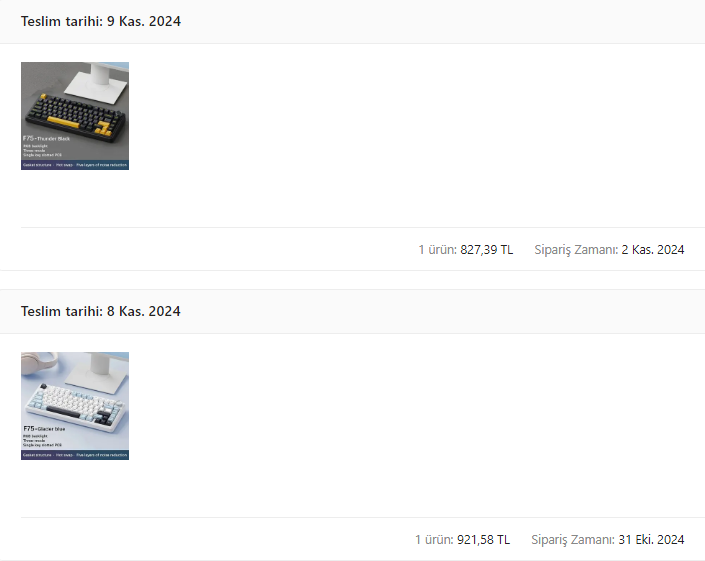Click the black spacebar on the white-blue keyboard
705x561 pixels.
[63, 411]
